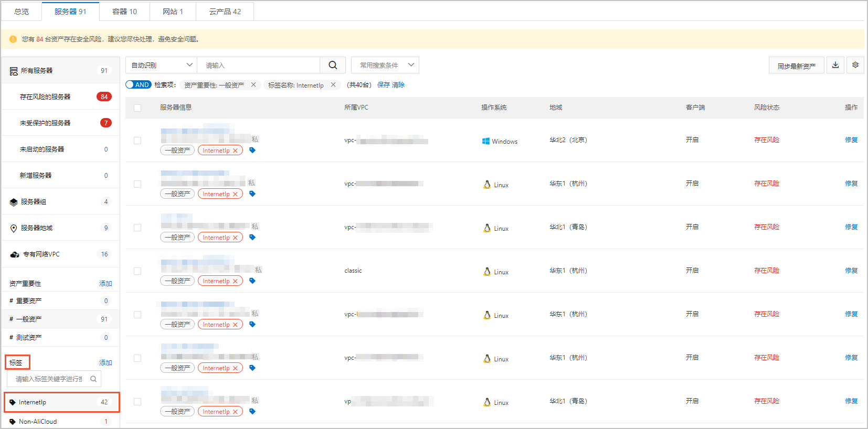The width and height of the screenshot is (868, 429).
Task: Open the column settings gear
Action: tap(855, 65)
